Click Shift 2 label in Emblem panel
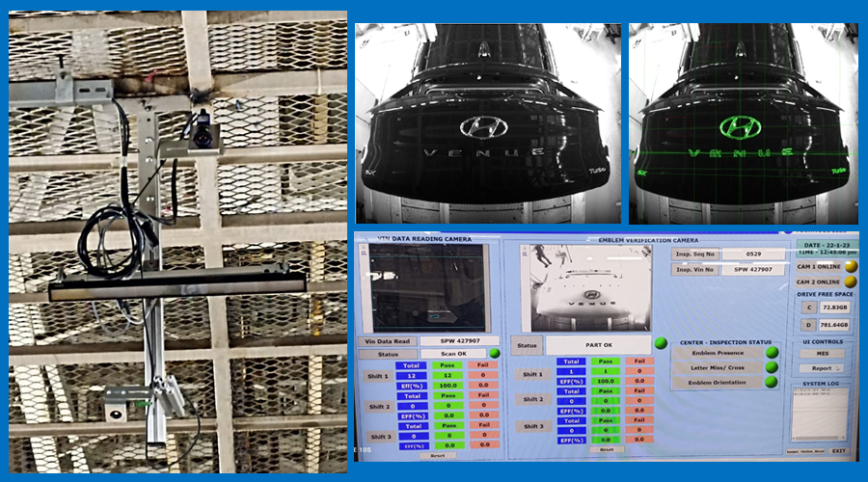868x482 pixels. click(x=533, y=399)
